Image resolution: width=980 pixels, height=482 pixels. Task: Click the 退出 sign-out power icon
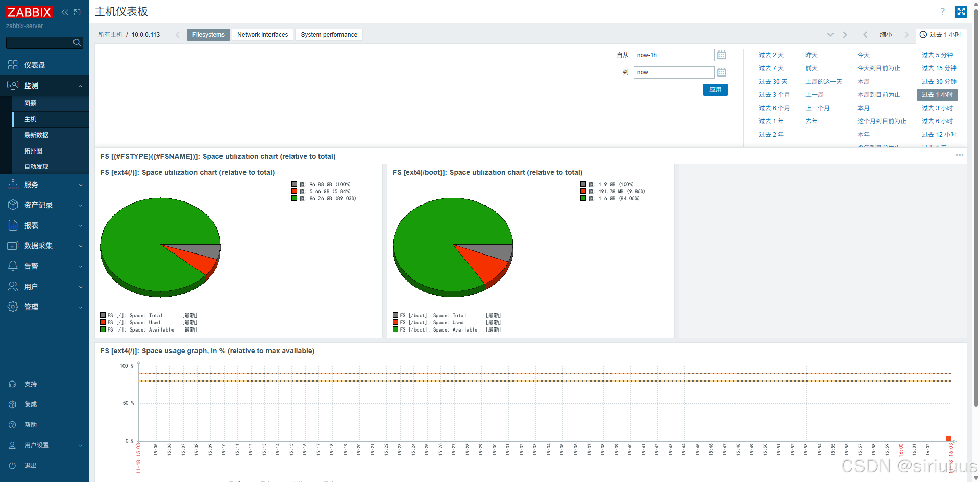(x=12, y=466)
